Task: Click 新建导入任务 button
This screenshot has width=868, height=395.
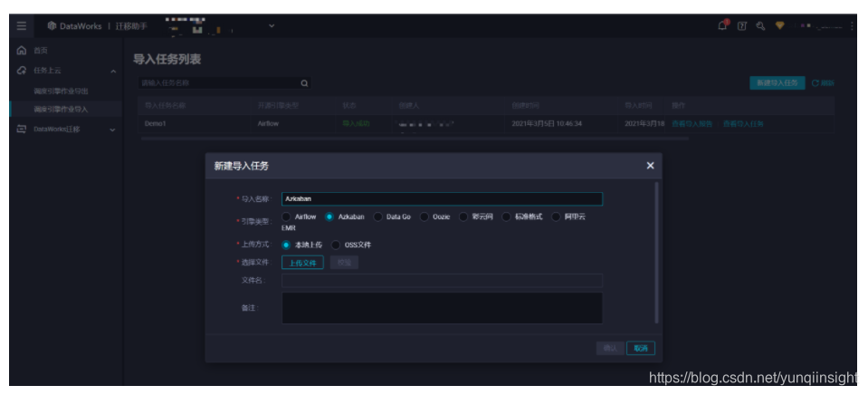Action: [x=777, y=83]
